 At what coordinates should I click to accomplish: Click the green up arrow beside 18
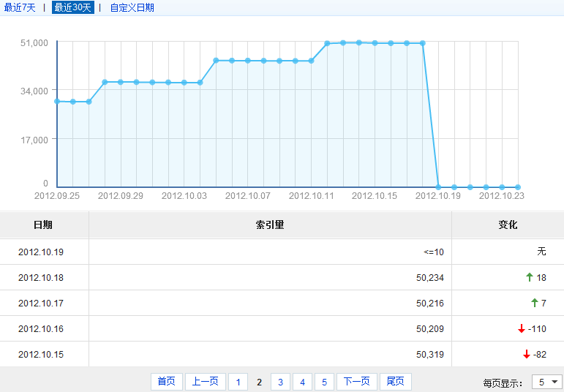(530, 277)
